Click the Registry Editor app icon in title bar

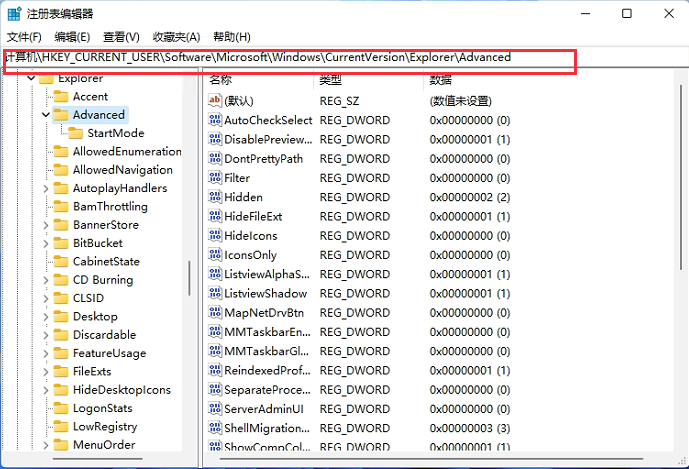pos(14,14)
